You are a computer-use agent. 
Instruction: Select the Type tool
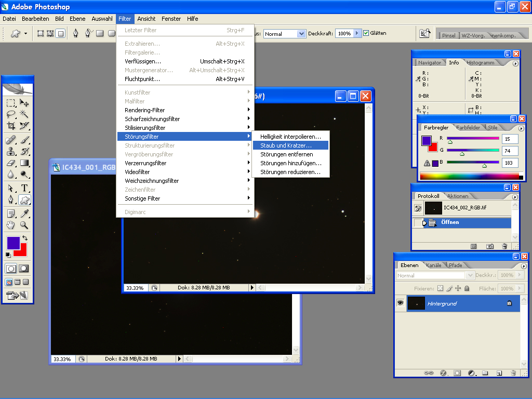click(24, 188)
